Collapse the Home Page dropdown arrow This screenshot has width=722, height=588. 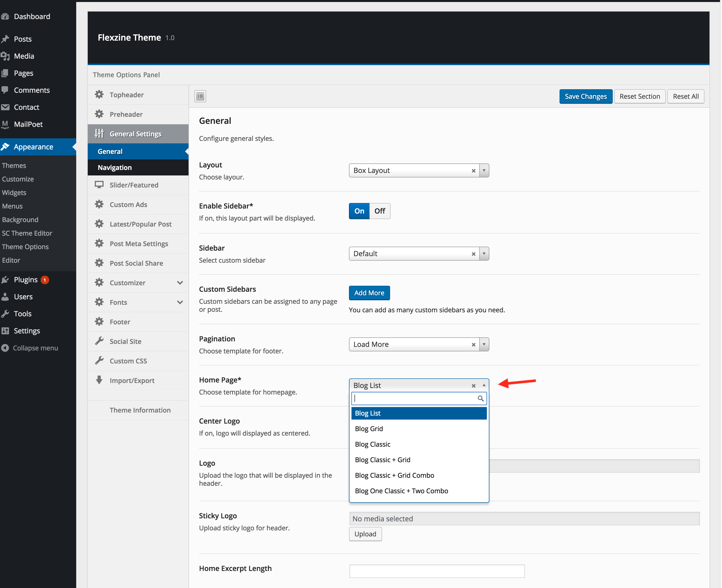pos(484,385)
